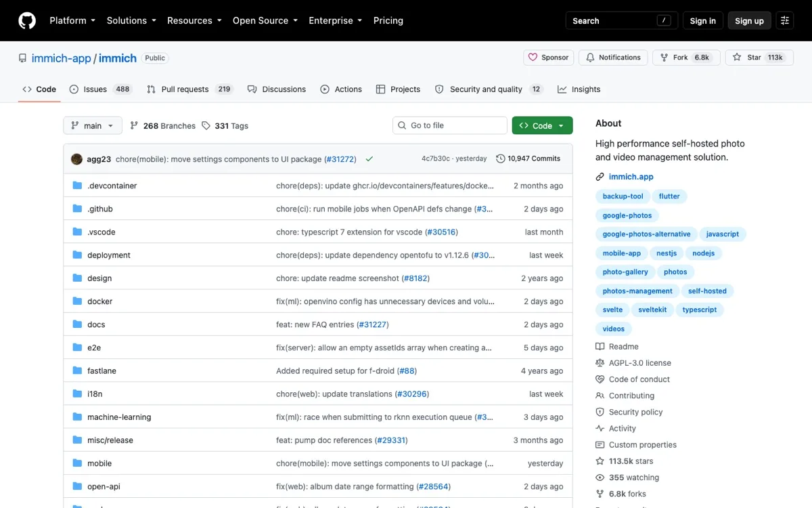Viewport: 812px width, 508px height.
Task: Open commit link #31272
Action: (340, 159)
